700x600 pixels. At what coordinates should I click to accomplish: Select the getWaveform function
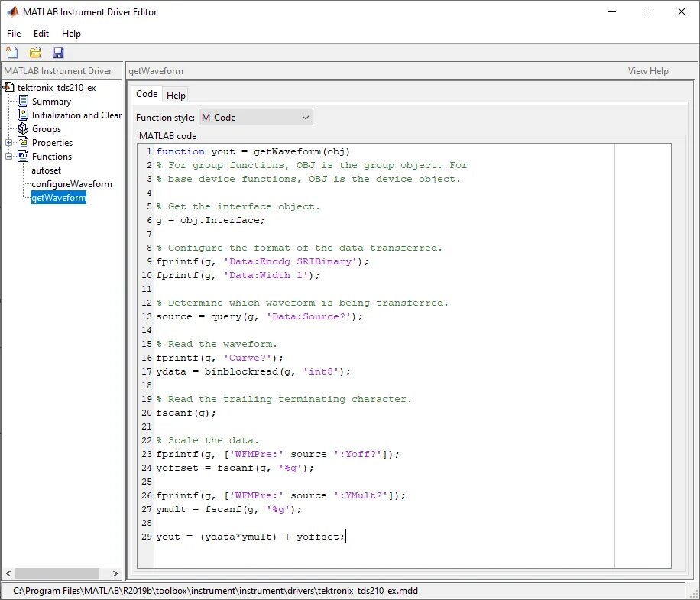[59, 198]
